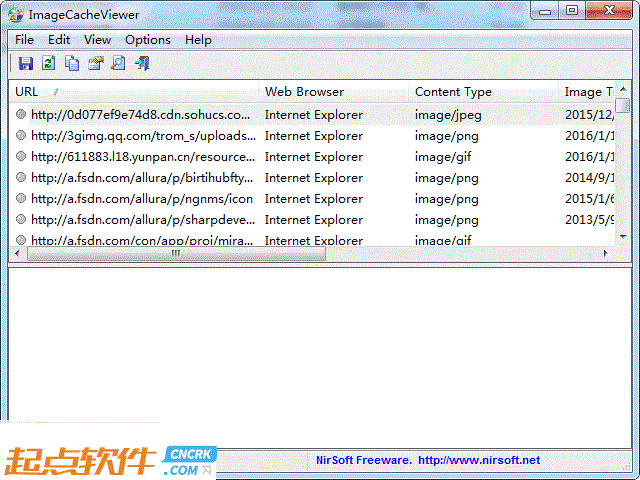Sort by the URL column header
Screen dimensions: 640x480
133,92
